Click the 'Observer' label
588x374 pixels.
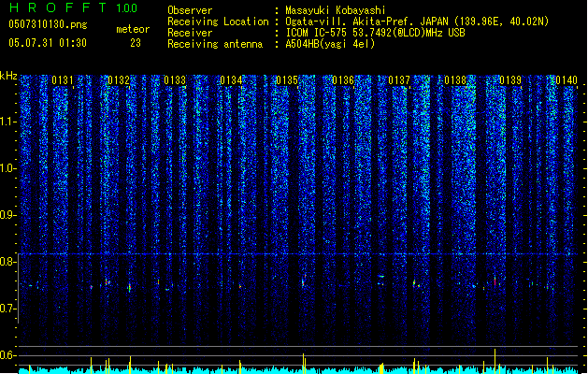coord(190,10)
